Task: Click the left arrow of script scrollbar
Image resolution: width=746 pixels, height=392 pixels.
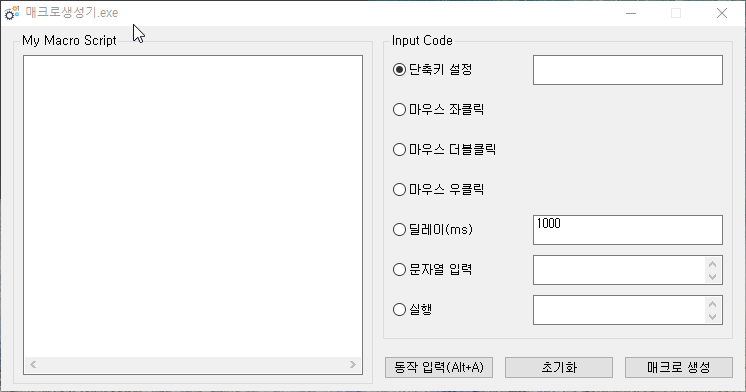Action: click(x=33, y=364)
